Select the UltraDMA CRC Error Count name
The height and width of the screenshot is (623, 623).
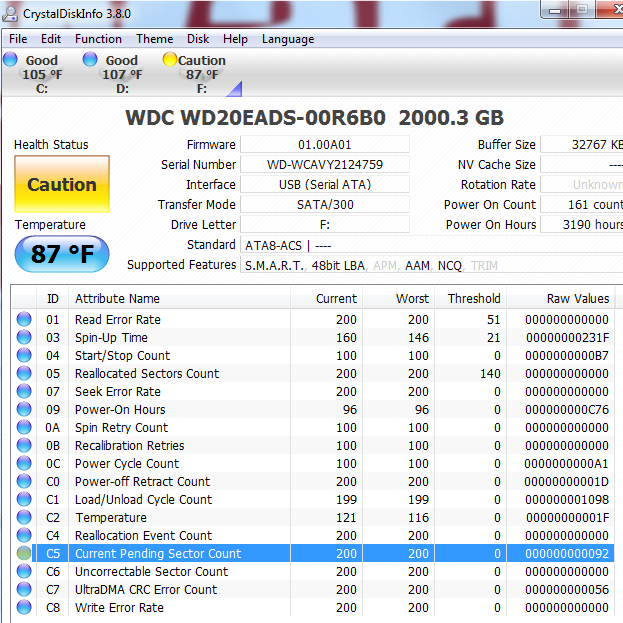146,590
